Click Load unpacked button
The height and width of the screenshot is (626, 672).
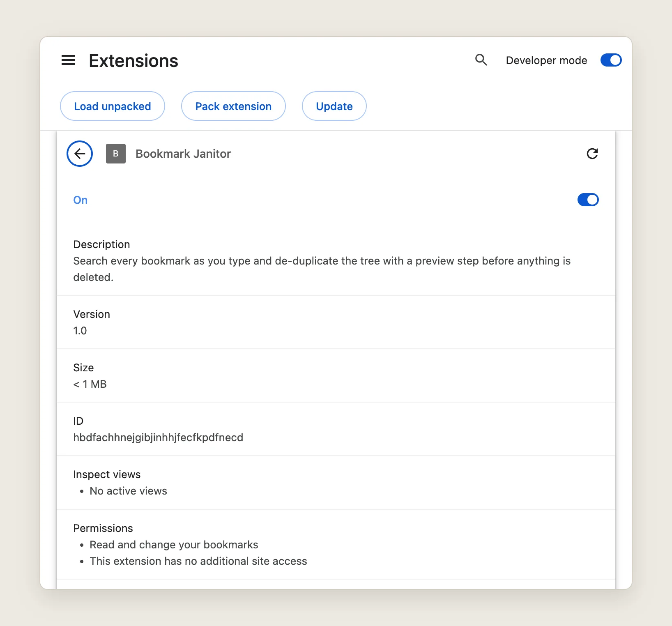tap(113, 106)
